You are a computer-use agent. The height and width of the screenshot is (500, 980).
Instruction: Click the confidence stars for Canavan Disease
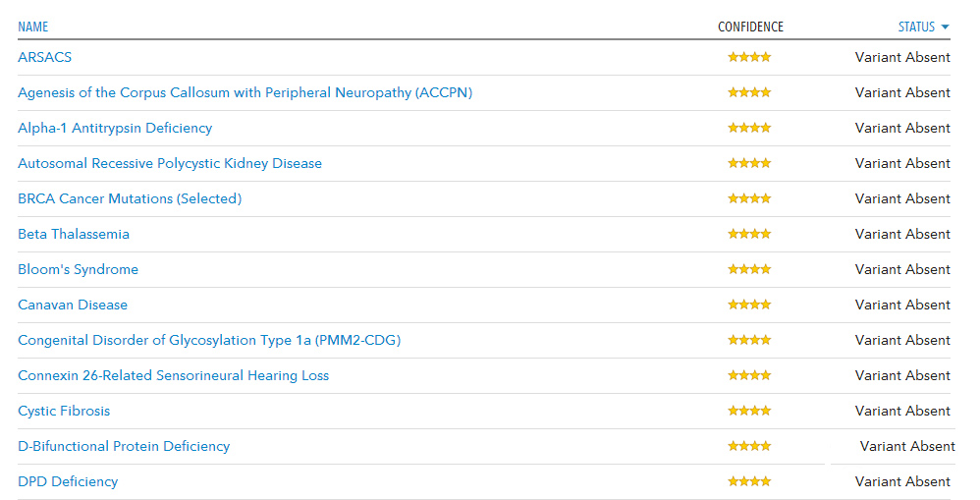click(x=749, y=305)
